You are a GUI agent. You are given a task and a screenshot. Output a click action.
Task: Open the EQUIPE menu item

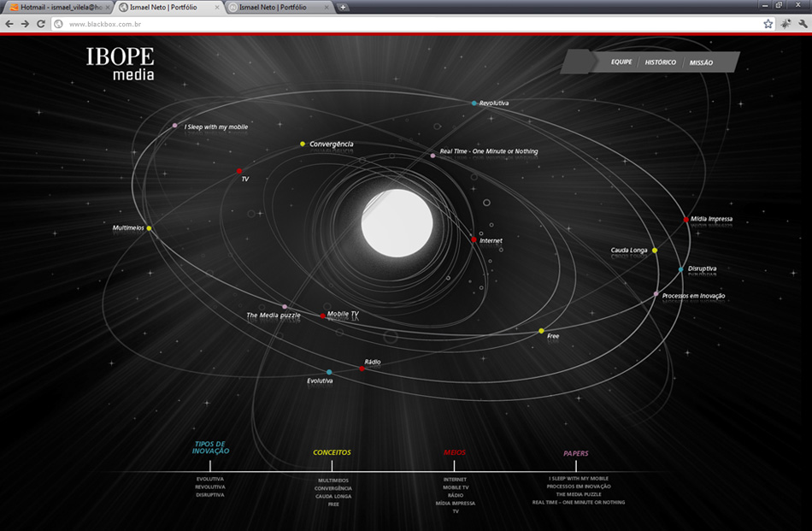pos(621,62)
